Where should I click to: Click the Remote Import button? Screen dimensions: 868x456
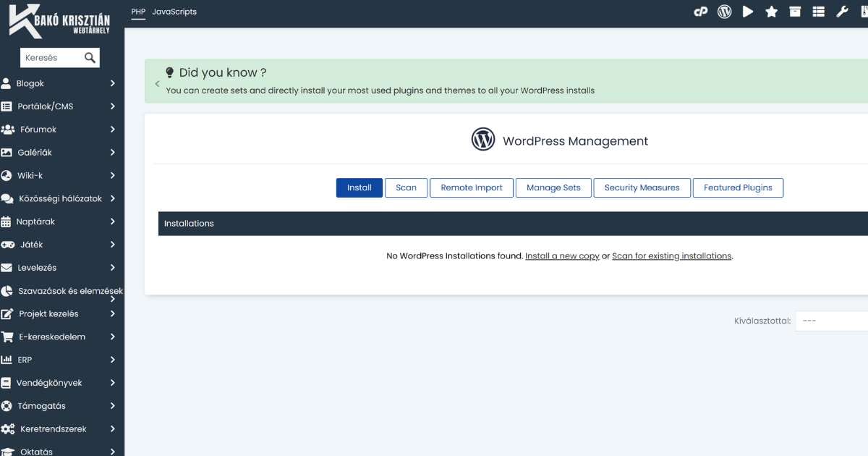coord(472,187)
